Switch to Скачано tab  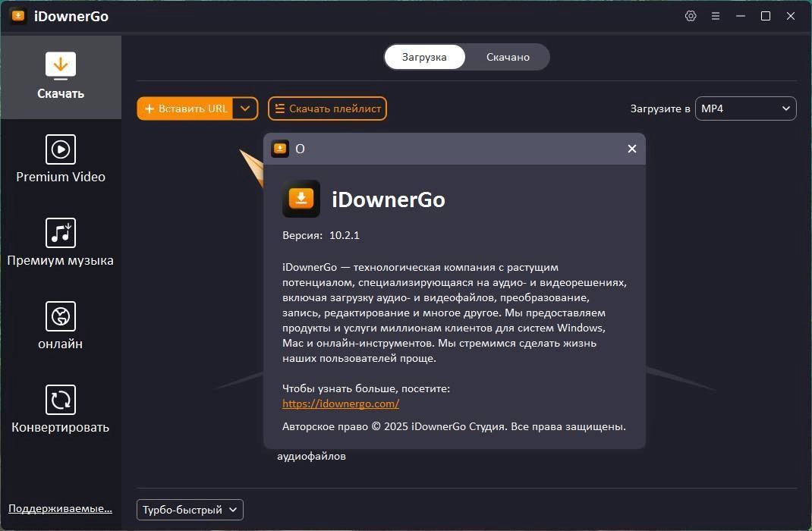tap(508, 57)
